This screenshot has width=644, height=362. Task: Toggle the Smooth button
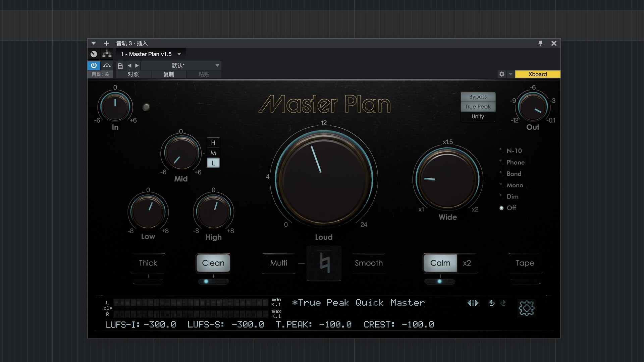coord(369,263)
